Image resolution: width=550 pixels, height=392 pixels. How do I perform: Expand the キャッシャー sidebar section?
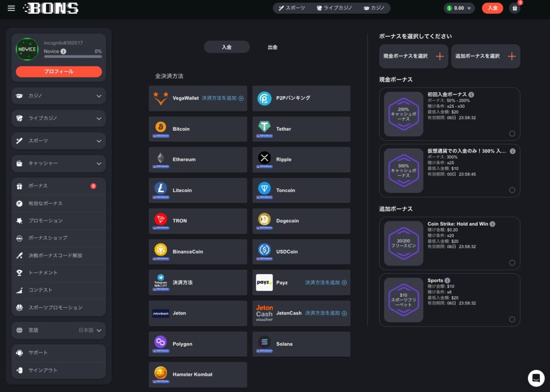pyautogui.click(x=59, y=163)
